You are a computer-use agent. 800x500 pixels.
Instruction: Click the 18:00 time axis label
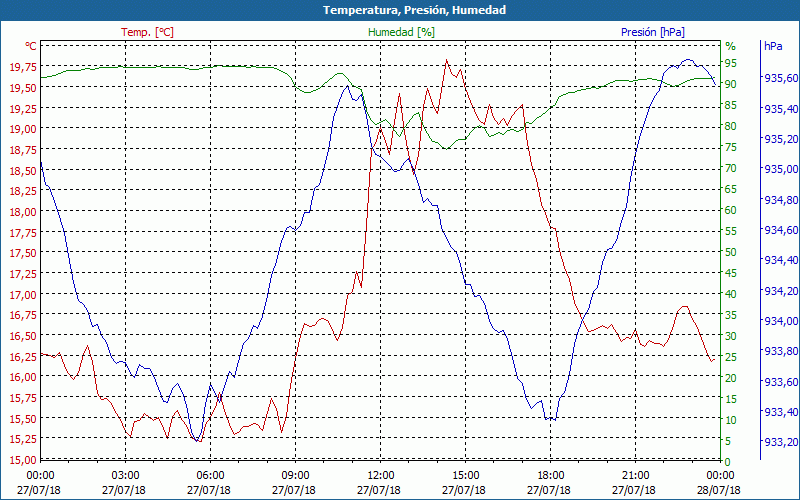551,476
